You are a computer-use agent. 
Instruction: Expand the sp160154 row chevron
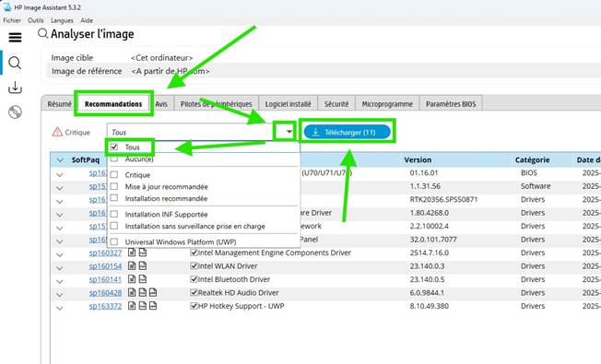59,268
